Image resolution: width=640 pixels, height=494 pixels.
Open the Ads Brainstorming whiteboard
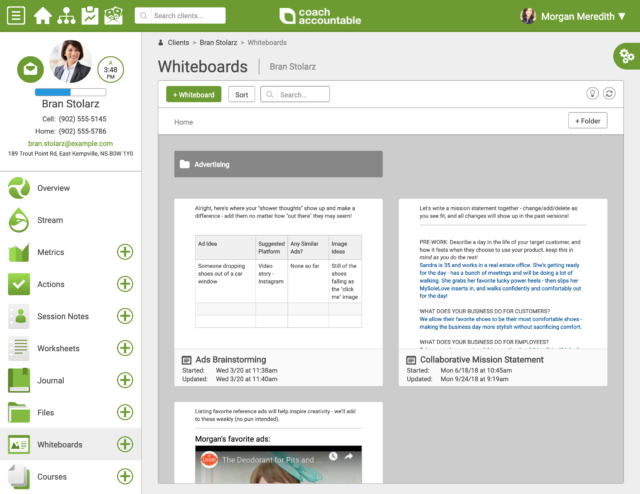point(278,292)
